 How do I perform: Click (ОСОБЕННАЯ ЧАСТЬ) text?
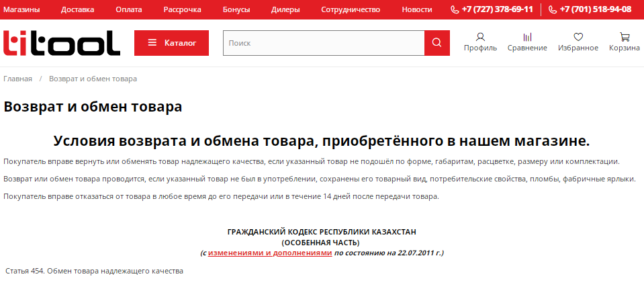tap(322, 243)
